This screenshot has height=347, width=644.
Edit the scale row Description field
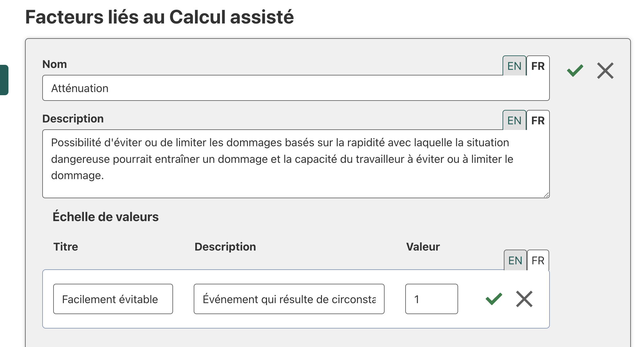click(x=289, y=299)
